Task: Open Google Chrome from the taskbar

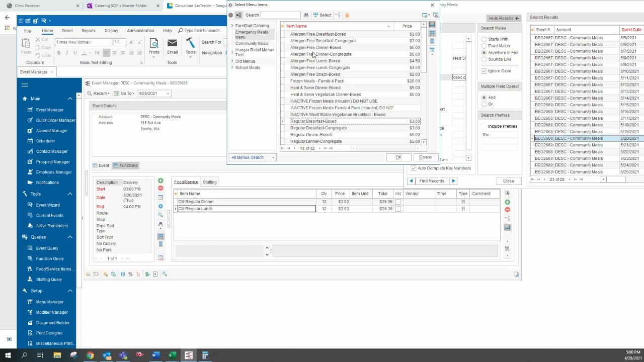Action: (90, 355)
